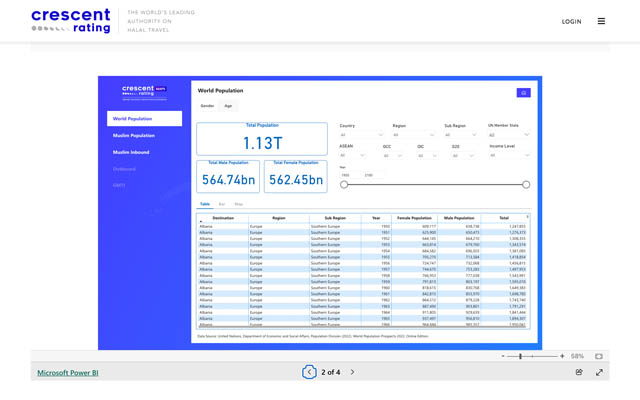This screenshot has width=640, height=400.
Task: Expand the Income Level dropdown
Action: pyautogui.click(x=508, y=155)
